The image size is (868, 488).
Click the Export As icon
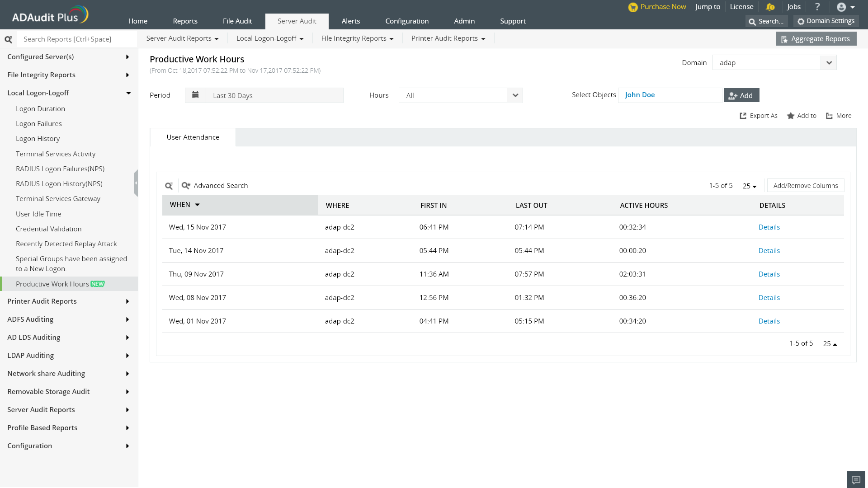point(743,116)
